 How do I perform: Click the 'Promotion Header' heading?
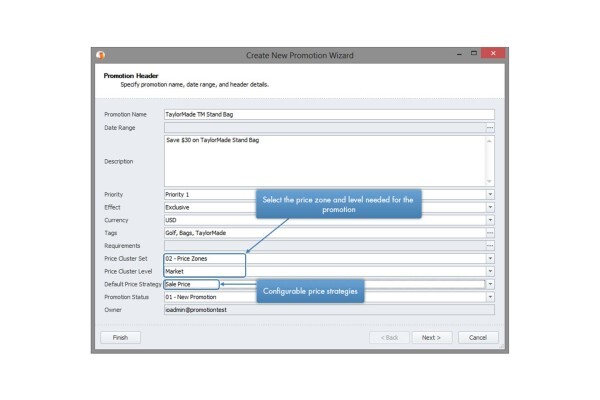point(131,75)
